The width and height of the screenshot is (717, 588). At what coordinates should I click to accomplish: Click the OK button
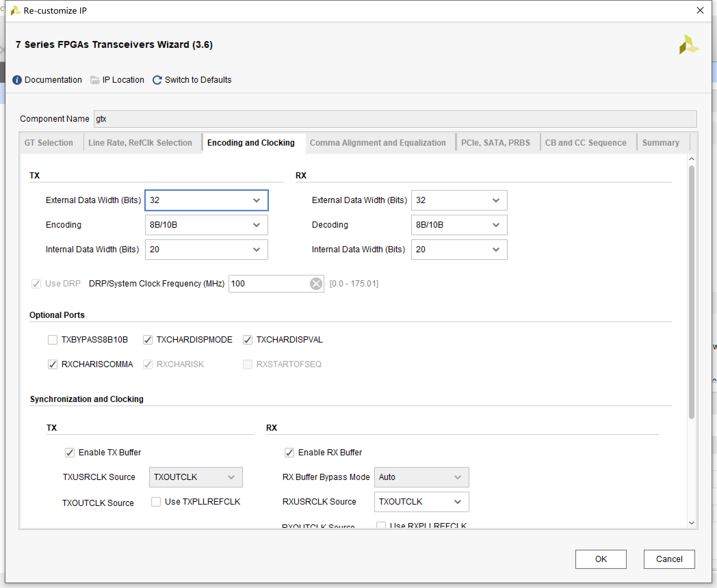601,559
